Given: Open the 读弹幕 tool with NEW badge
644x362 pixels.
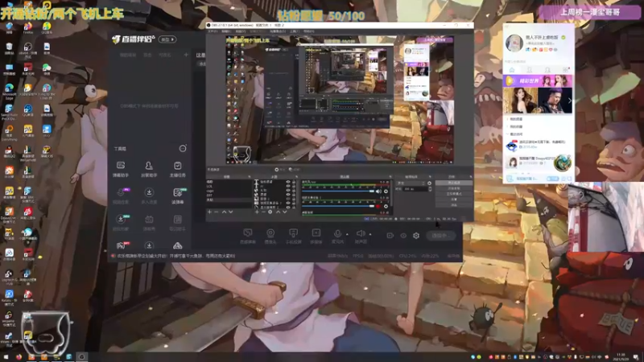Looking at the screenshot, I should 177,195.
